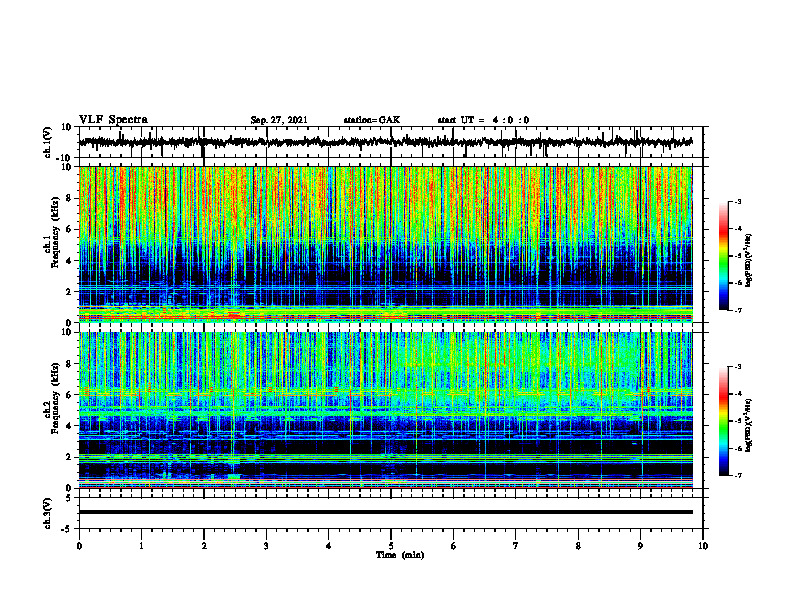Click the "ch.1(V)" waveform axis label
The height and width of the screenshot is (612, 792).
click(48, 142)
